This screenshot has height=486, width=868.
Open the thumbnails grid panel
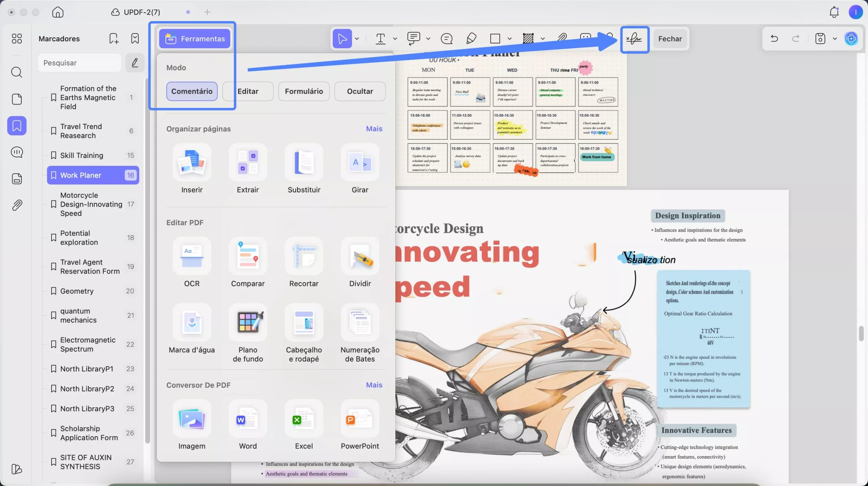tap(17, 39)
